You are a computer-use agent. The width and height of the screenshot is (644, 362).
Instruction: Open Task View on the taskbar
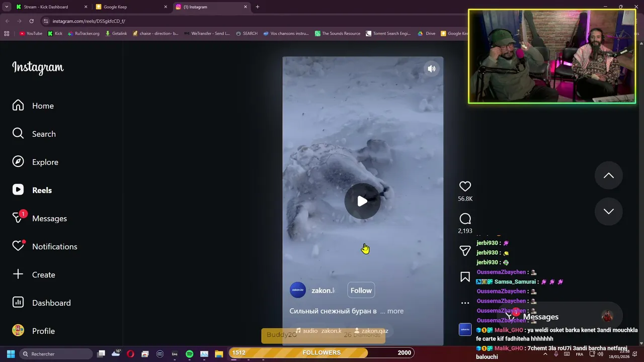[x=101, y=354]
